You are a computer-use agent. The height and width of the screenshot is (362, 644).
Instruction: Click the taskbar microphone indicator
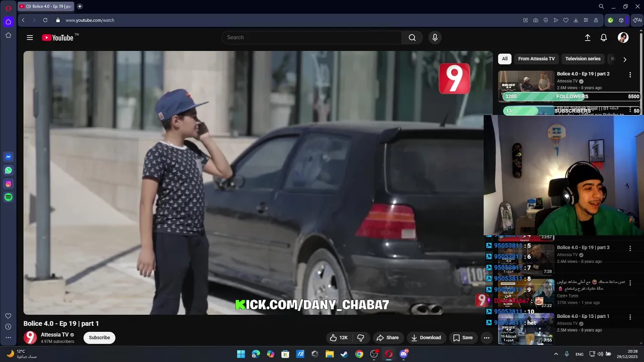567,354
